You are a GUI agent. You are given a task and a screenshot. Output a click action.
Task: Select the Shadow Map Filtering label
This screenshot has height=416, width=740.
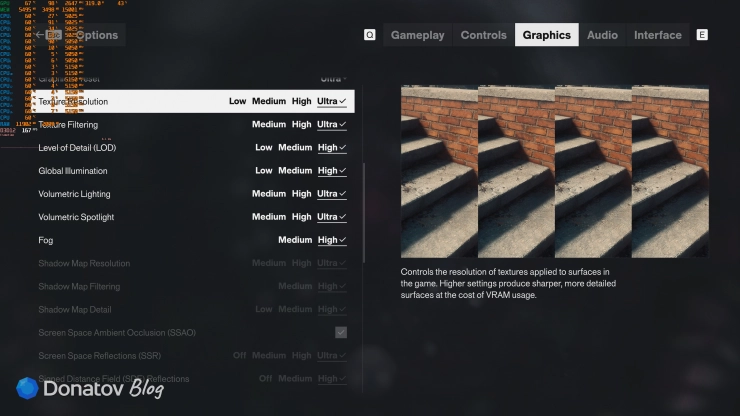79,287
